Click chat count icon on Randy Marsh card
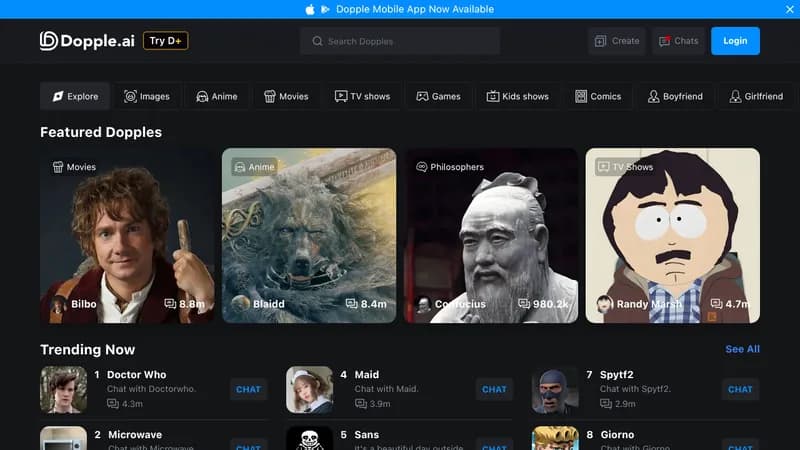 pyautogui.click(x=716, y=304)
